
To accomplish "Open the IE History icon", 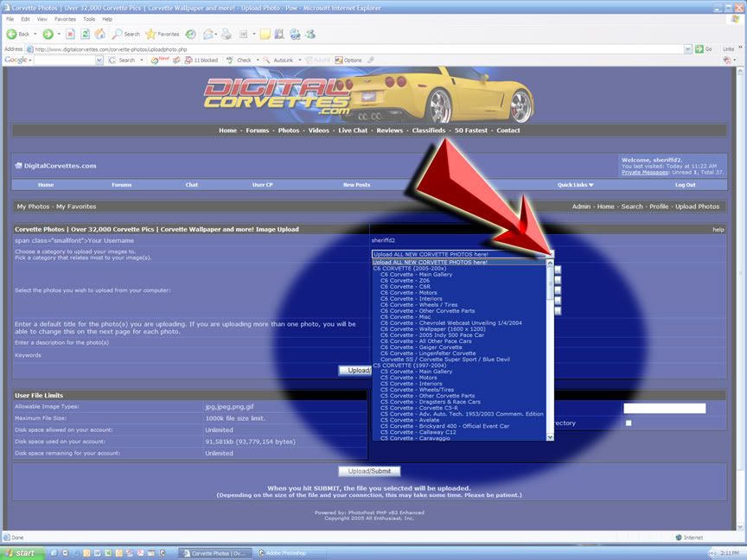I will 190,34.
